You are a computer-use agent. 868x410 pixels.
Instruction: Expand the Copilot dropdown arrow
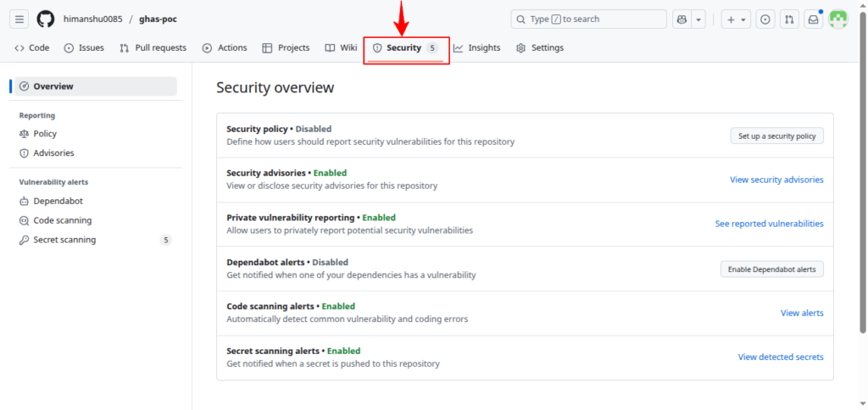[698, 19]
